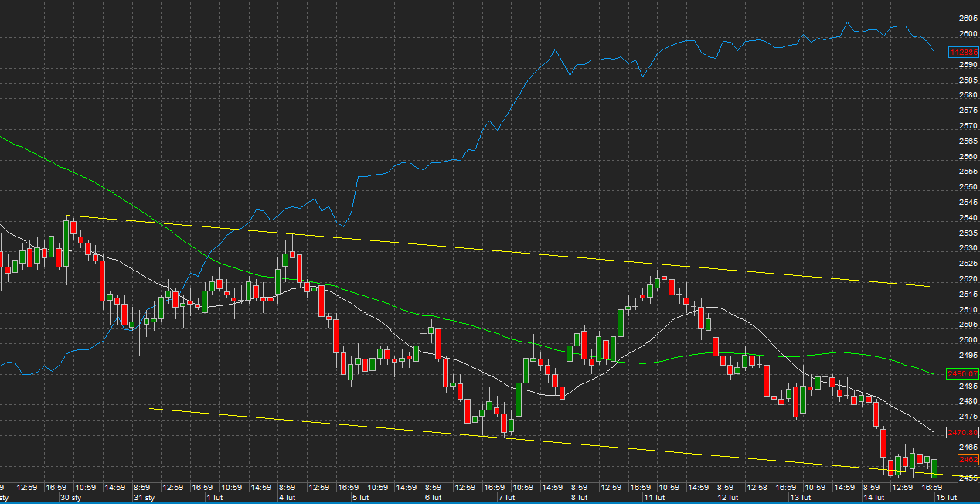The image size is (980, 504).
Task: Click the 12:58 time axis label
Action: pos(757,488)
